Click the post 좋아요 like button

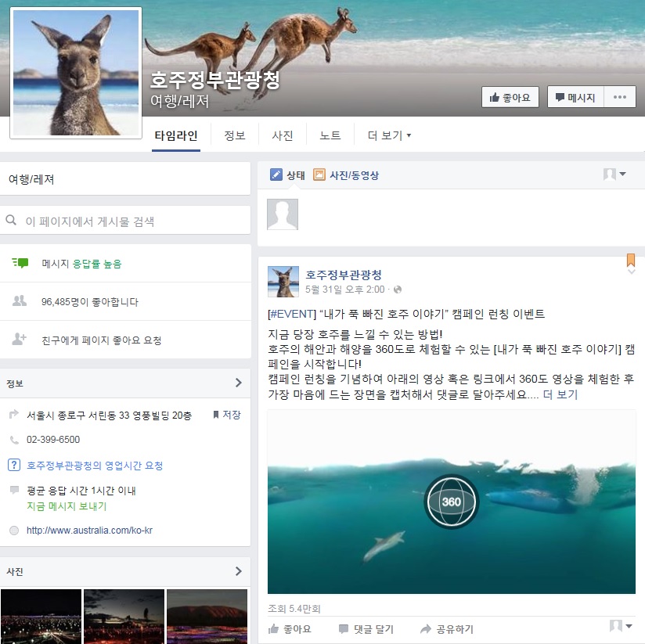290,629
